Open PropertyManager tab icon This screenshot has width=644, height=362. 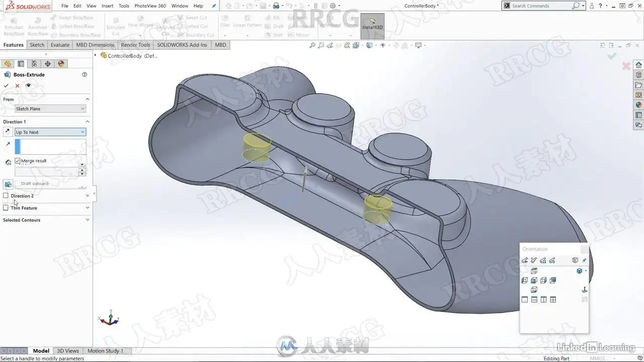coord(21,64)
